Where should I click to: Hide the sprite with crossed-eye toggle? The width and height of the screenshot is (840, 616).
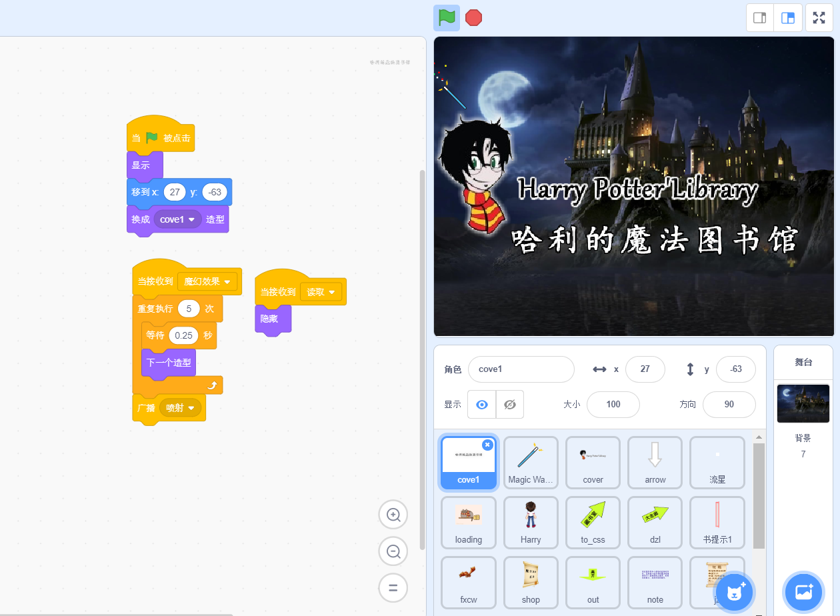point(510,405)
